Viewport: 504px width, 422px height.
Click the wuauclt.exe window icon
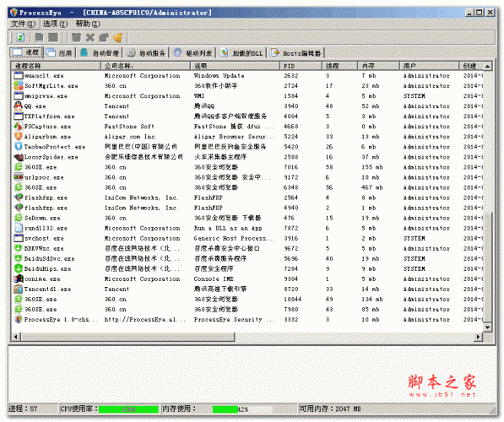pos(19,75)
